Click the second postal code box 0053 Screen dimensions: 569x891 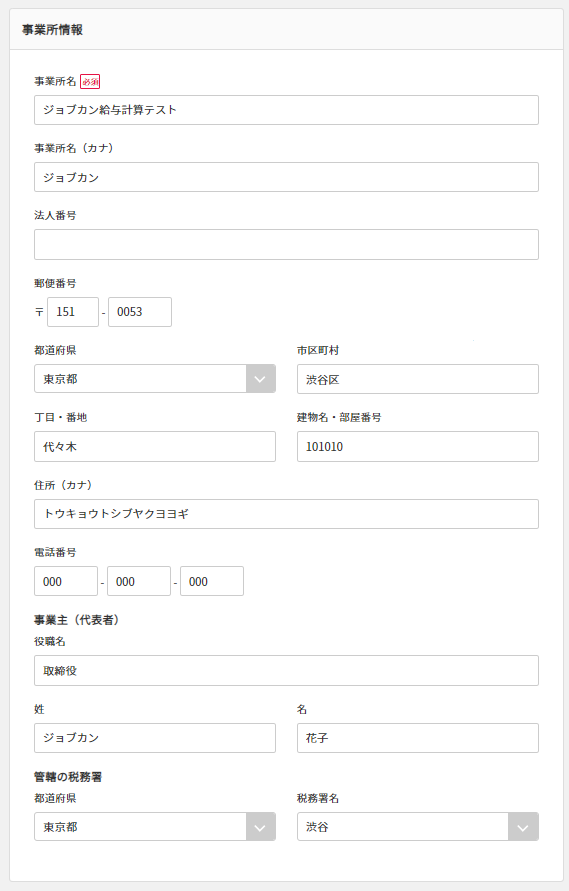click(x=140, y=312)
